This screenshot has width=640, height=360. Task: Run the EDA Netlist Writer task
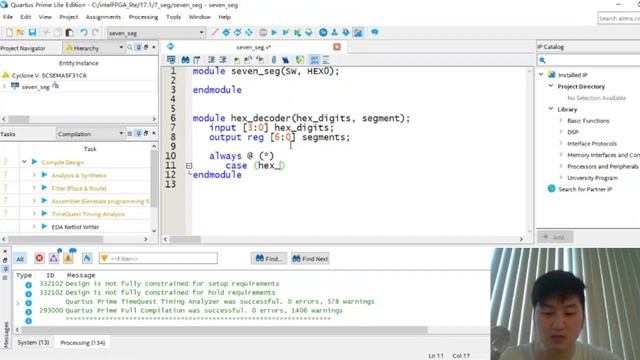point(44,227)
